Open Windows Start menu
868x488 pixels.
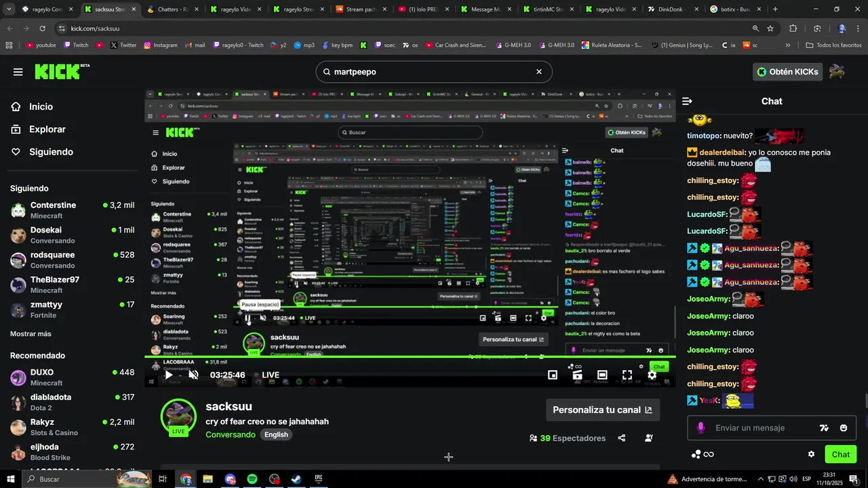tap(10, 479)
